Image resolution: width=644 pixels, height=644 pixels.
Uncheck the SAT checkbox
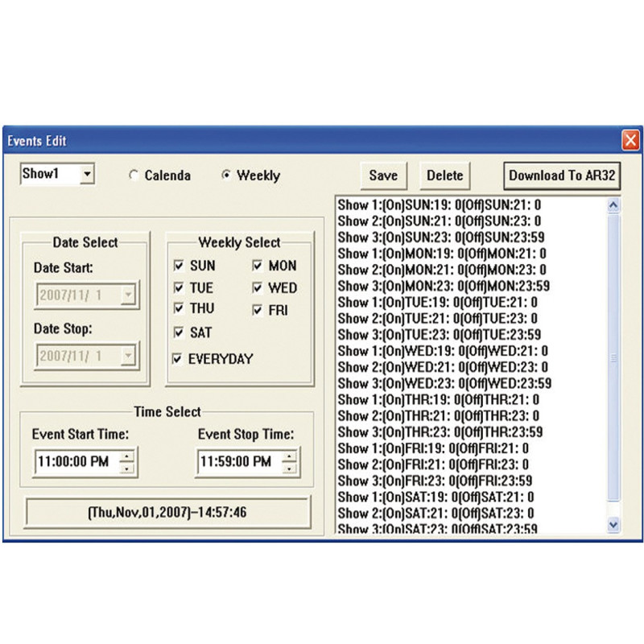click(179, 332)
